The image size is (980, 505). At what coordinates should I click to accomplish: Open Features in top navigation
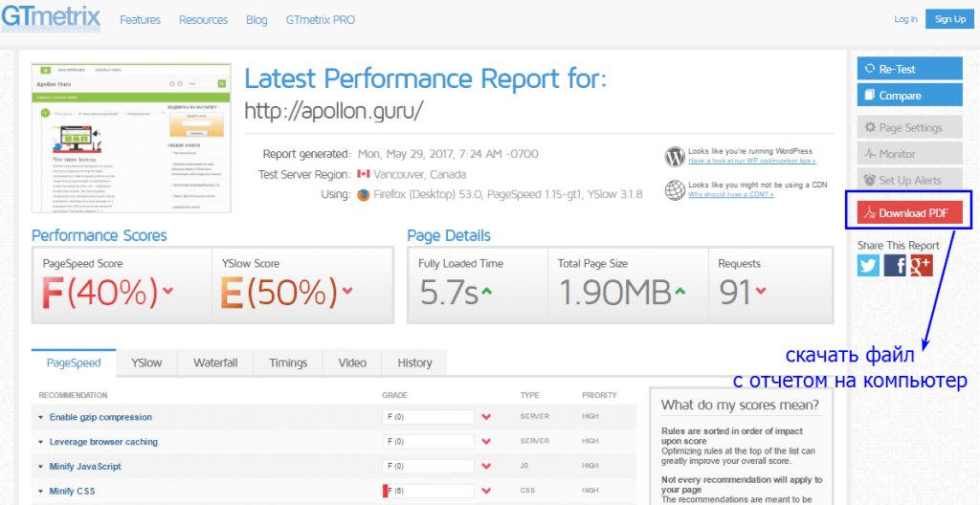140,20
